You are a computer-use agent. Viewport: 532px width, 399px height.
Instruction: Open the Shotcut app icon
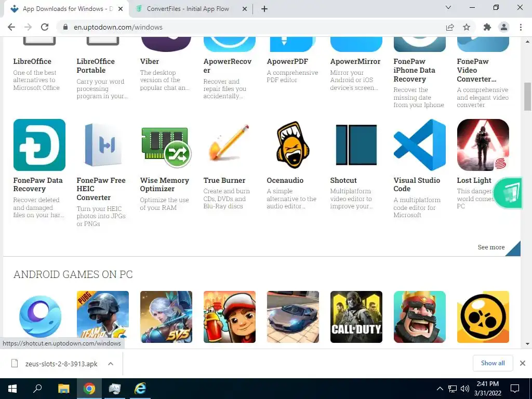click(x=356, y=145)
